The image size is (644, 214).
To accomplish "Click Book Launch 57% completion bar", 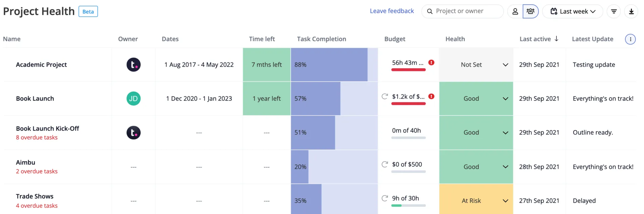I will (334, 98).
